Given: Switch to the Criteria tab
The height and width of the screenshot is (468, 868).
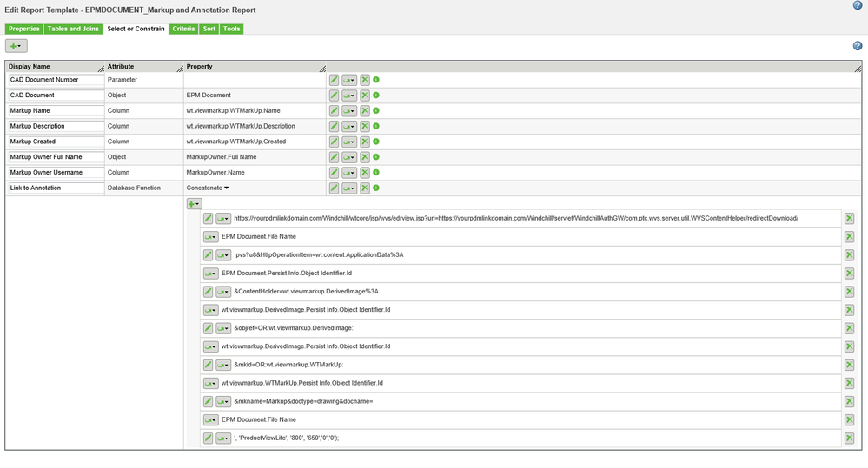Looking at the screenshot, I should [183, 29].
